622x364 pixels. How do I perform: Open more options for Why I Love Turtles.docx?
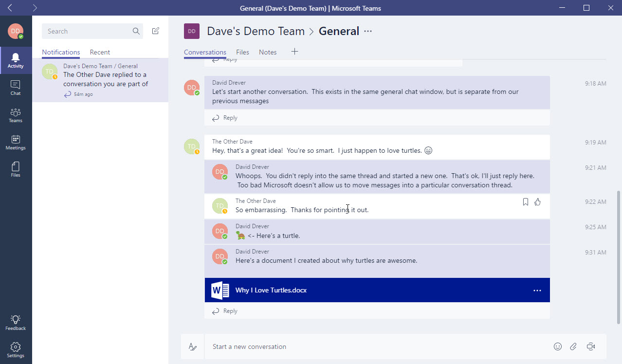coord(537,291)
